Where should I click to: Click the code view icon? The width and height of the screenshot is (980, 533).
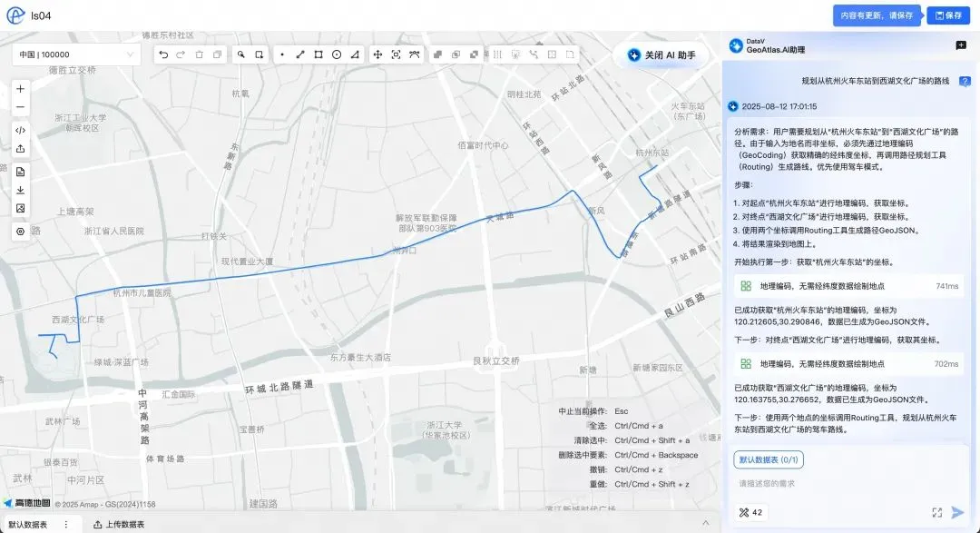tap(21, 130)
